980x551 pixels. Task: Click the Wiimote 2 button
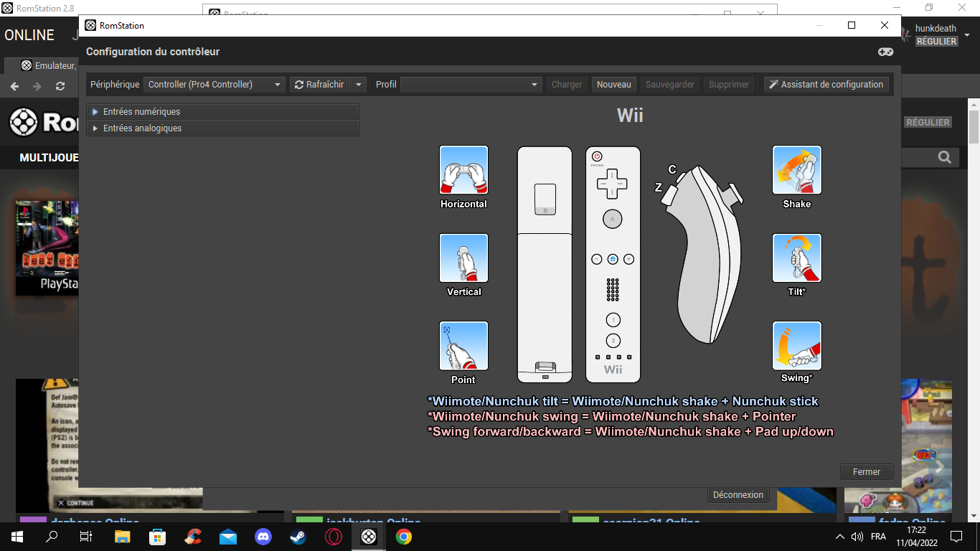[613, 341]
